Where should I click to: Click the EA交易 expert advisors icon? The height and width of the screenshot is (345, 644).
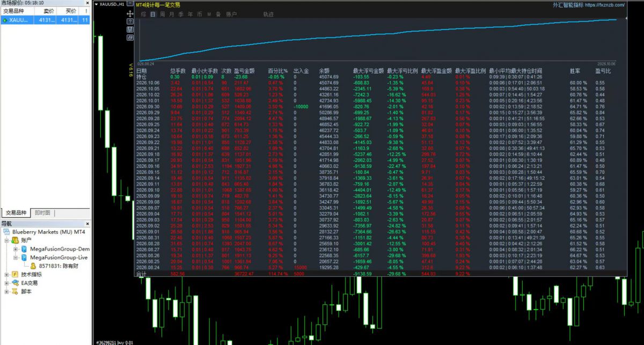(15, 283)
